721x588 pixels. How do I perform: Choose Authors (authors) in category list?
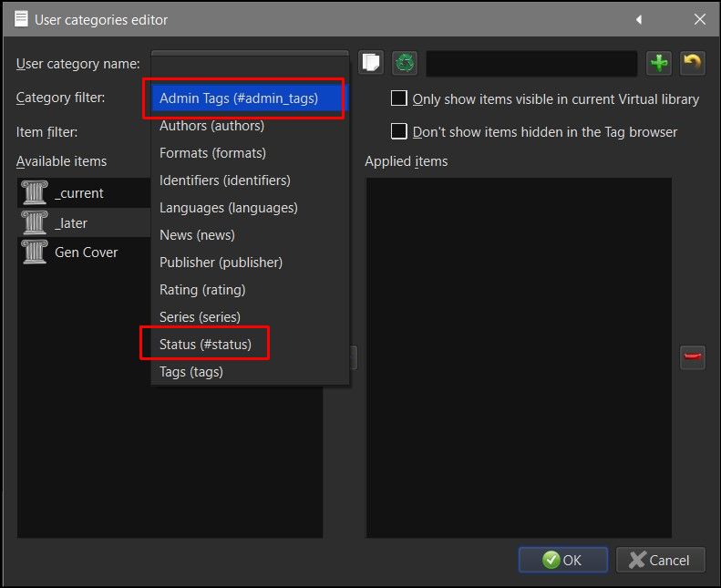tap(250, 126)
